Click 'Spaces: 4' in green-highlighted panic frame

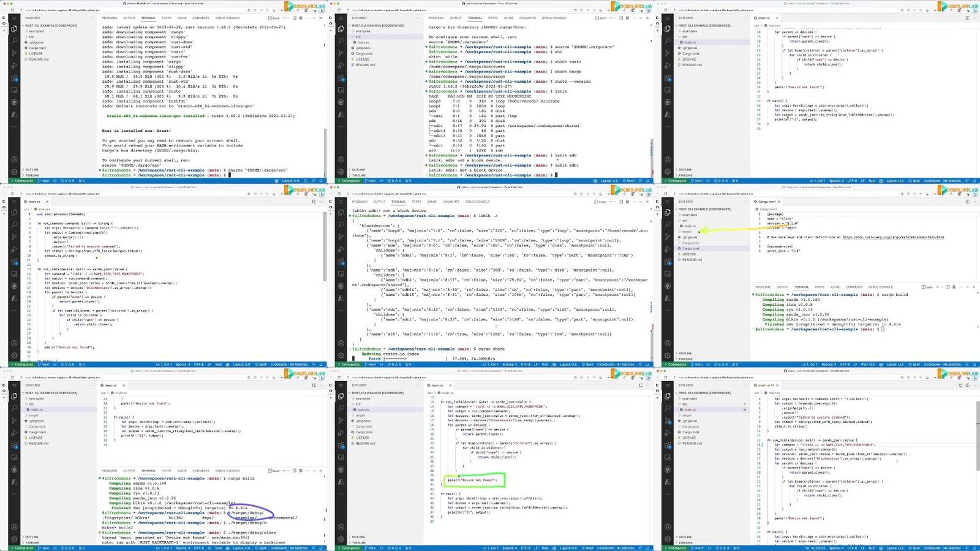[x=510, y=548]
